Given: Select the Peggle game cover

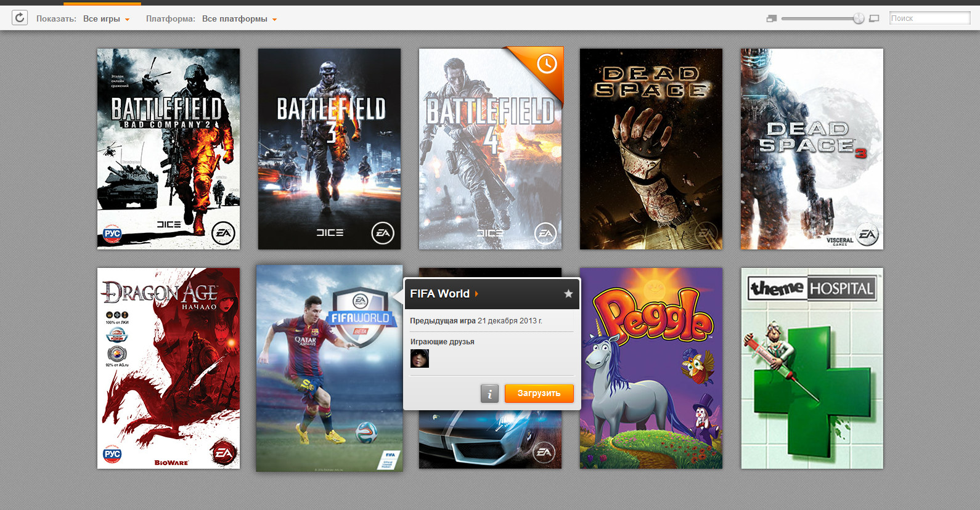Looking at the screenshot, I should [651, 368].
